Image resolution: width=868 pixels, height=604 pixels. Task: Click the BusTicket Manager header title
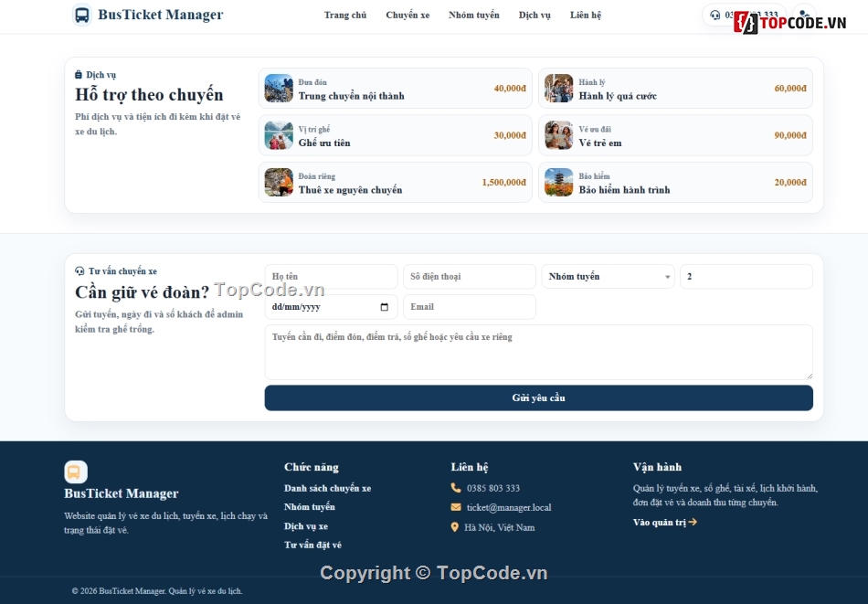coord(161,15)
